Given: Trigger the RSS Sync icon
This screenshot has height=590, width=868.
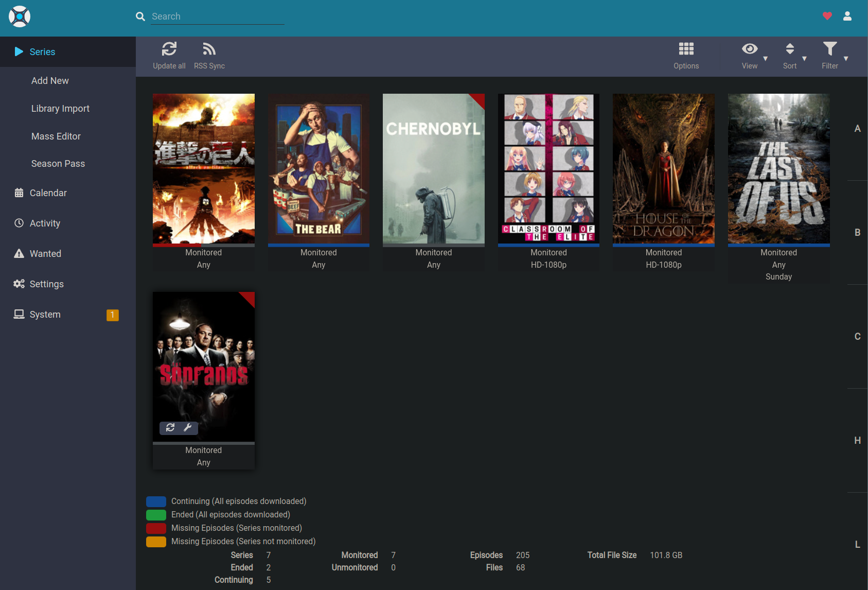Looking at the screenshot, I should (x=209, y=49).
